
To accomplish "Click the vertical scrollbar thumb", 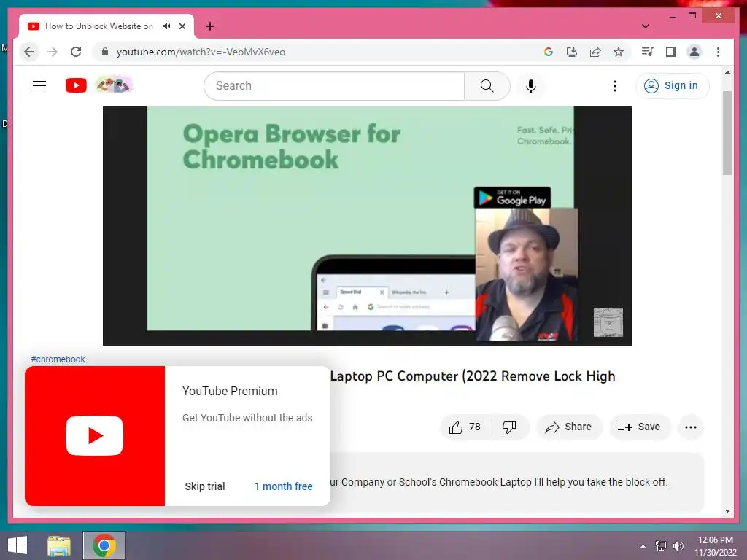I will pos(727,133).
